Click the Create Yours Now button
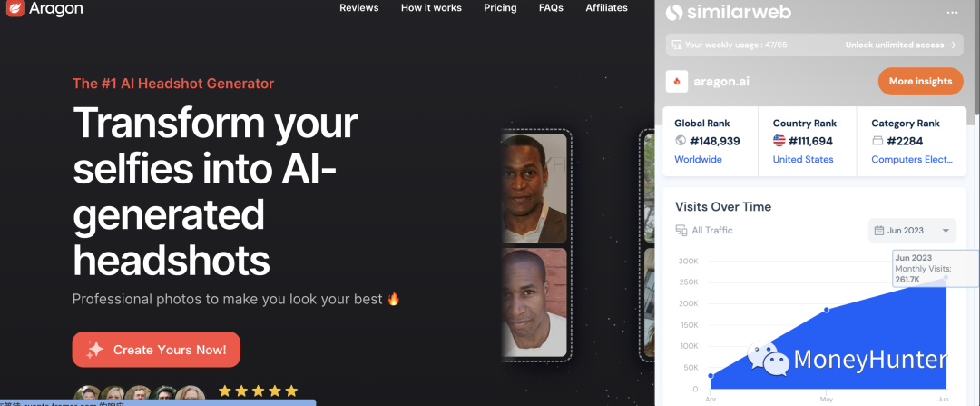The height and width of the screenshot is (406, 980). click(x=156, y=350)
